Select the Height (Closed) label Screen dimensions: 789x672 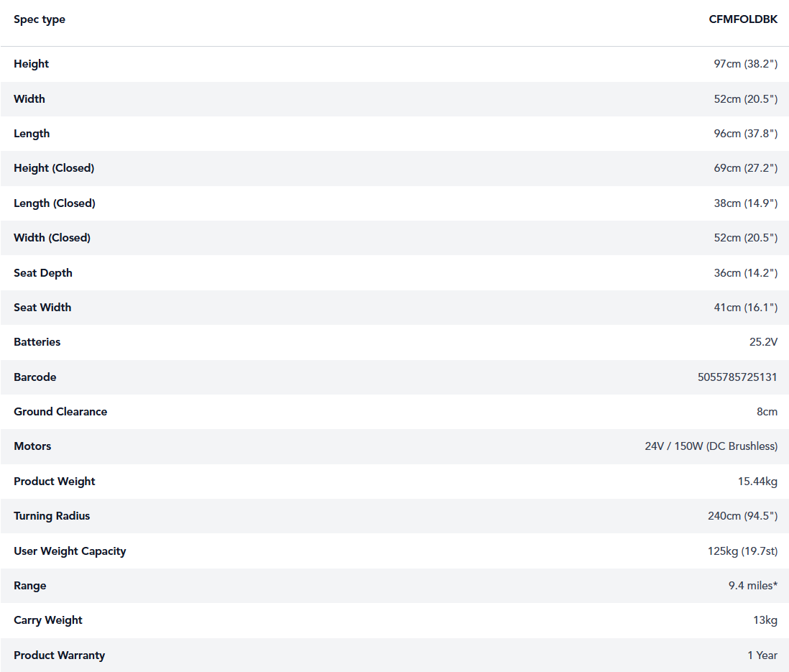tap(54, 168)
